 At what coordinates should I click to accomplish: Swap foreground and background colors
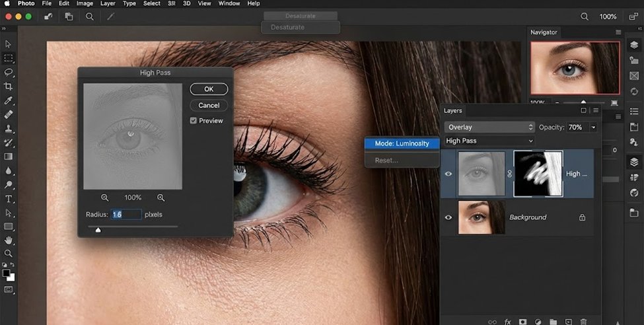coord(11,265)
